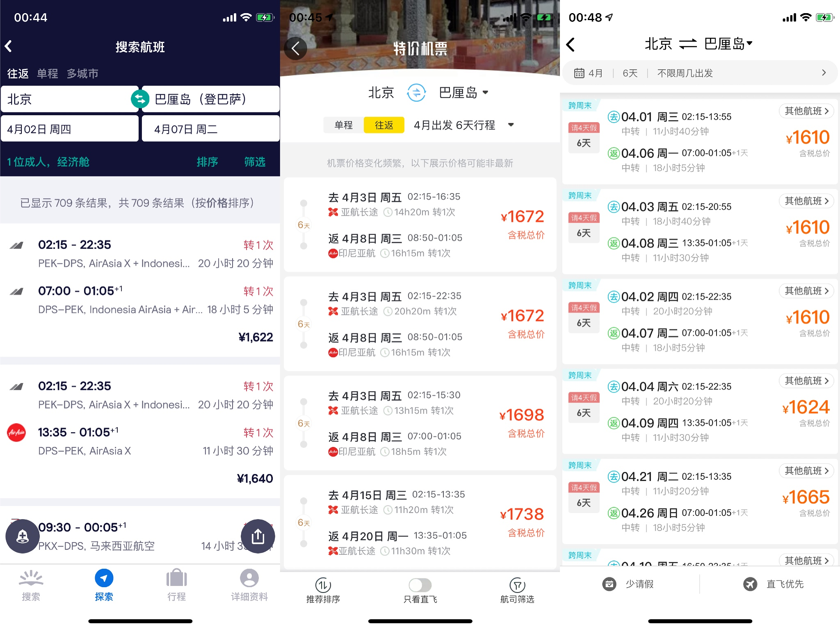Image resolution: width=840 pixels, height=629 pixels.
Task: Tap the price alert bell floating button
Action: (x=23, y=536)
